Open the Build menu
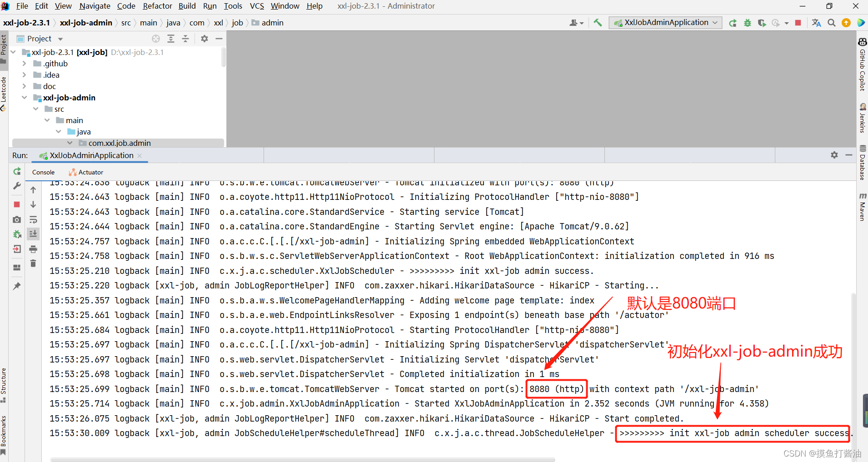Viewport: 868px width, 462px height. [187, 6]
